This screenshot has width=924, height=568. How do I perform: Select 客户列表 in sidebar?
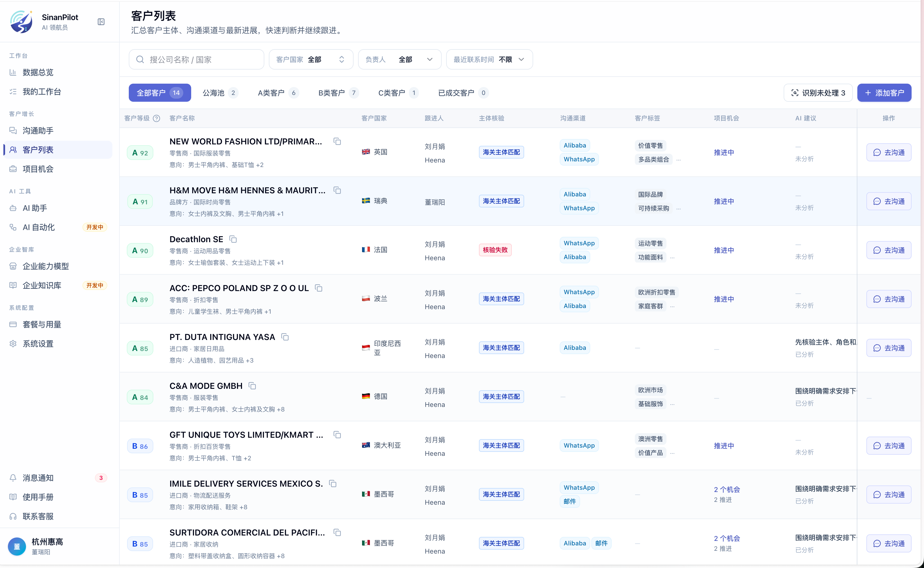[58, 149]
